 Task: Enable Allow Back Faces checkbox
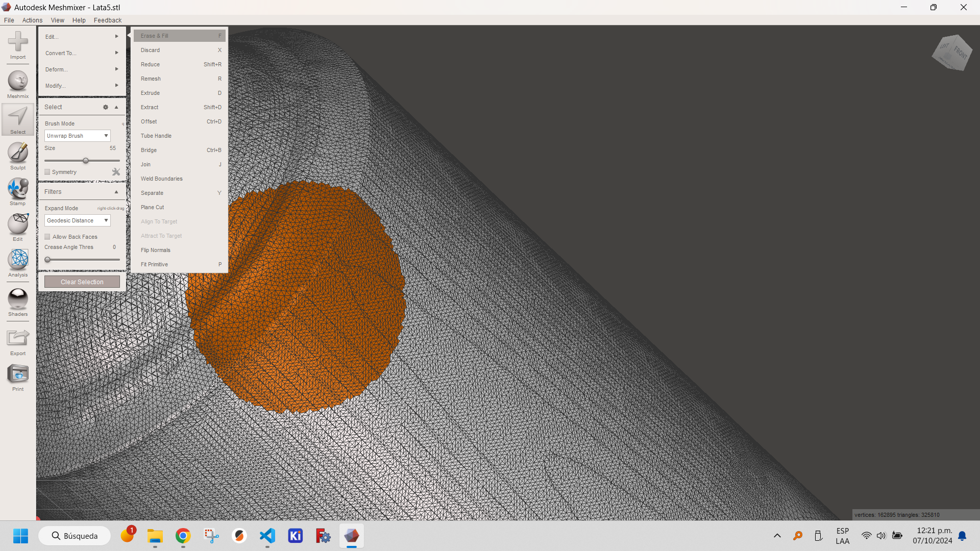click(x=47, y=237)
